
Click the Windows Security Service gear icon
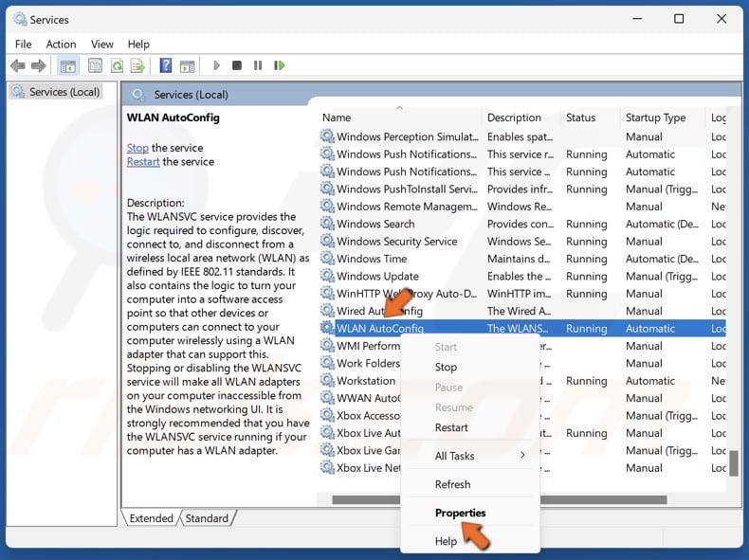[327, 241]
